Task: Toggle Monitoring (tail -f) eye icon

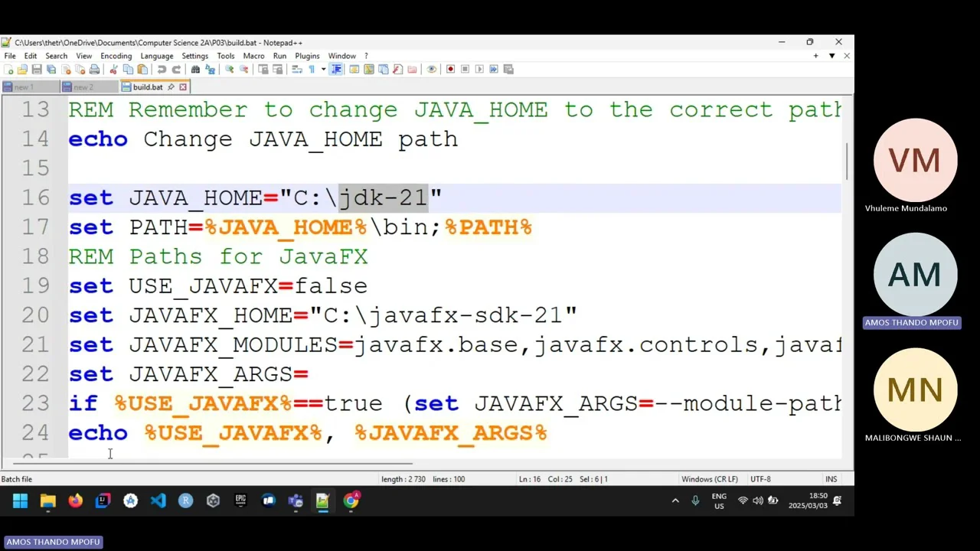Action: 431,69
